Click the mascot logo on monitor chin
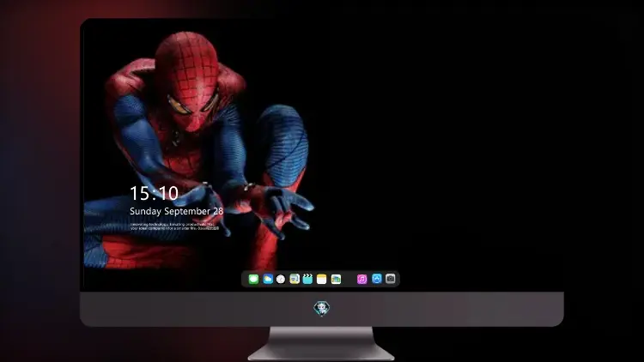This screenshot has width=644, height=362. click(322, 308)
